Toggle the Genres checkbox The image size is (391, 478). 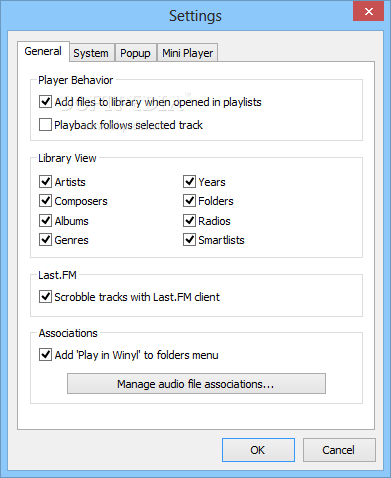pyautogui.click(x=45, y=240)
